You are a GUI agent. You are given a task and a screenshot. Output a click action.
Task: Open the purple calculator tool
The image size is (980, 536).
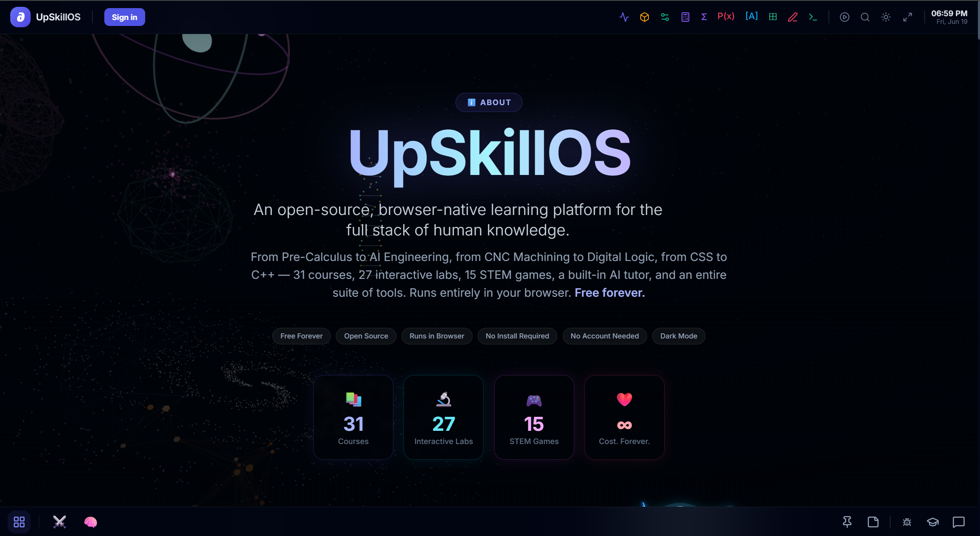685,17
